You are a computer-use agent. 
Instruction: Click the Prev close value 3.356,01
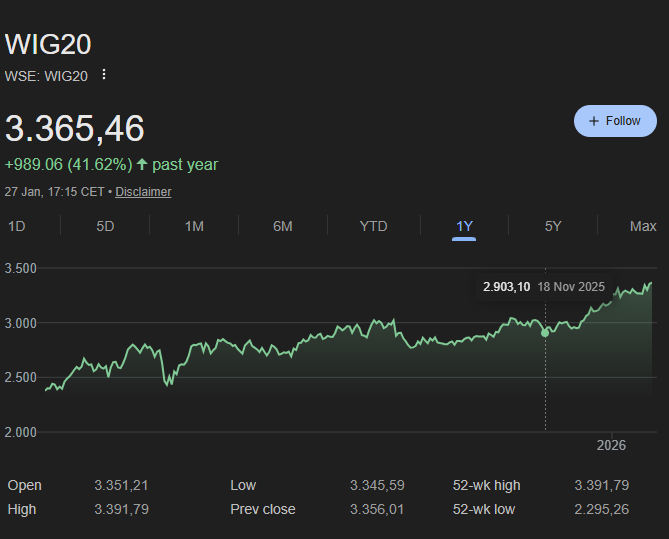click(x=377, y=510)
